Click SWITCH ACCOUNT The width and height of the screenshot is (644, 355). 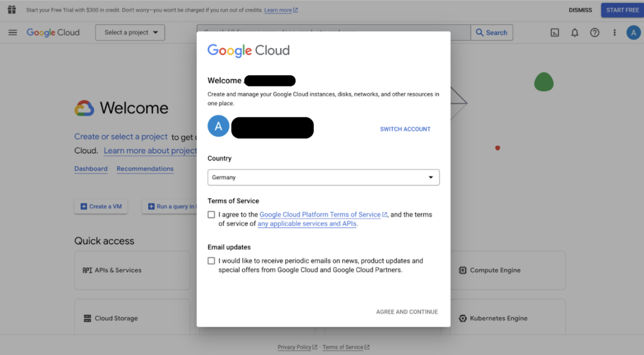tap(405, 129)
